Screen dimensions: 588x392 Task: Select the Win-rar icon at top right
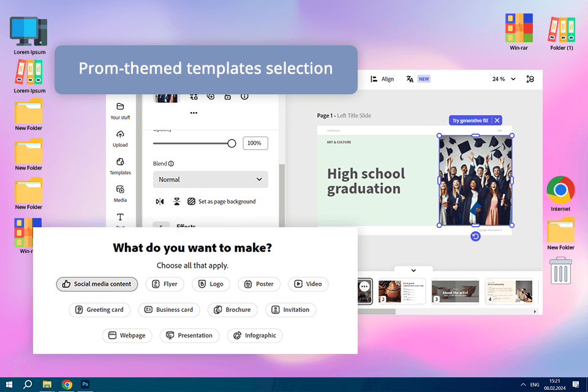(x=519, y=31)
